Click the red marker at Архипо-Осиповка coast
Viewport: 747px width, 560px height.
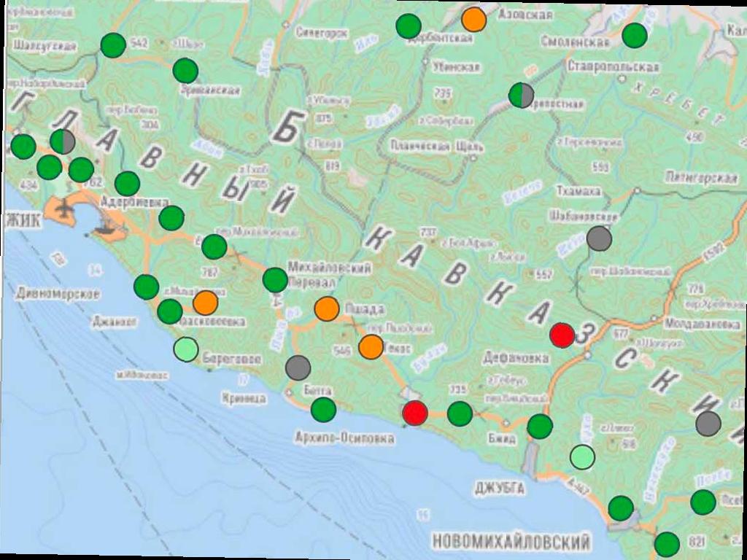coord(415,413)
